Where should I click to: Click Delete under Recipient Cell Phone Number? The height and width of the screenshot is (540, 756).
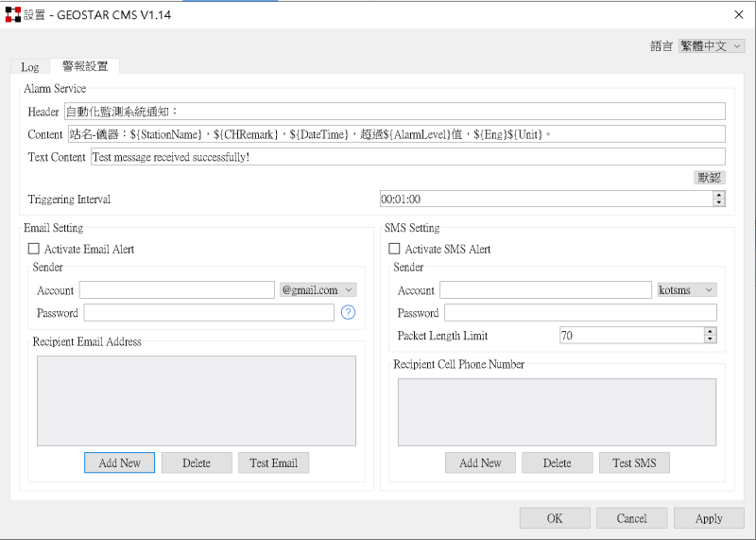click(557, 463)
